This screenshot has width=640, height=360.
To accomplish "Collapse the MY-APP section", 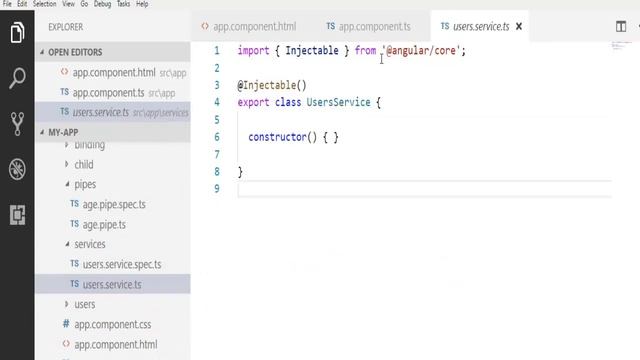I will [113, 132].
